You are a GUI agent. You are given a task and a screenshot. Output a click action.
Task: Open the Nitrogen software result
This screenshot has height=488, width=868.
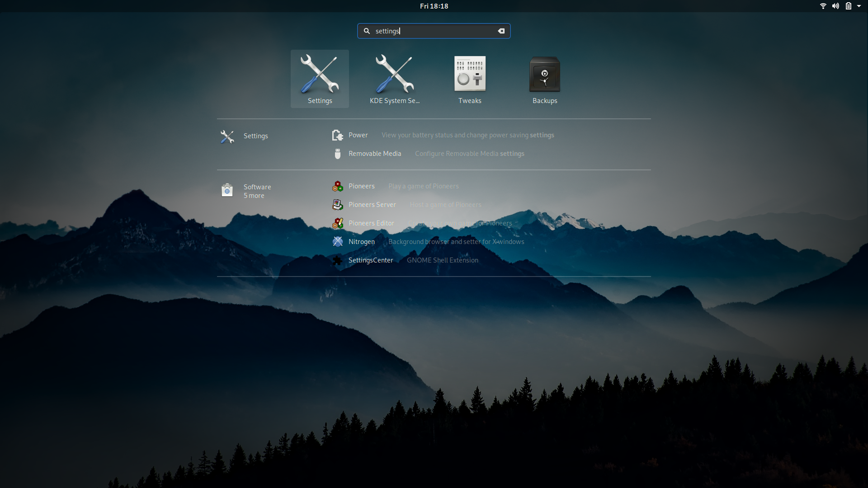coord(361,242)
